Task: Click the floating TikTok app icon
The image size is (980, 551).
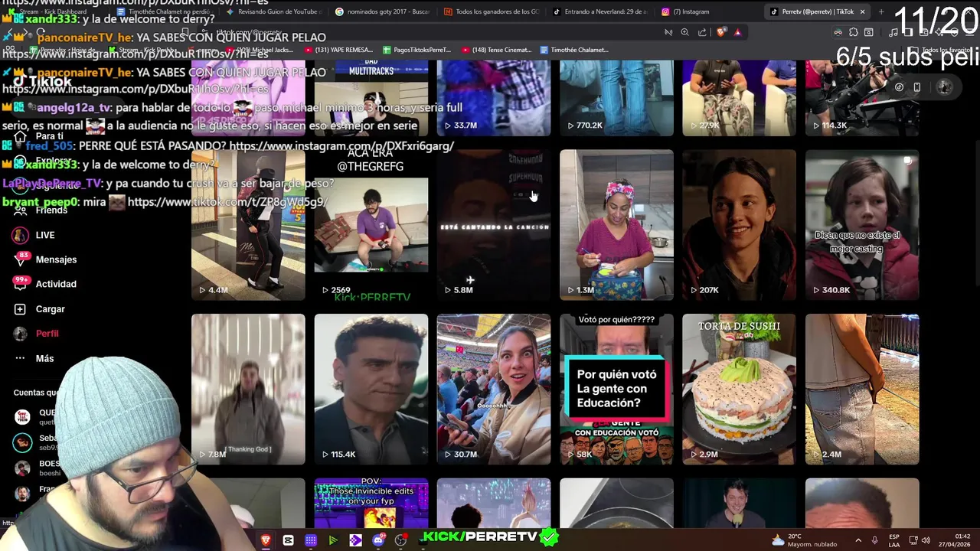Action: (900, 86)
